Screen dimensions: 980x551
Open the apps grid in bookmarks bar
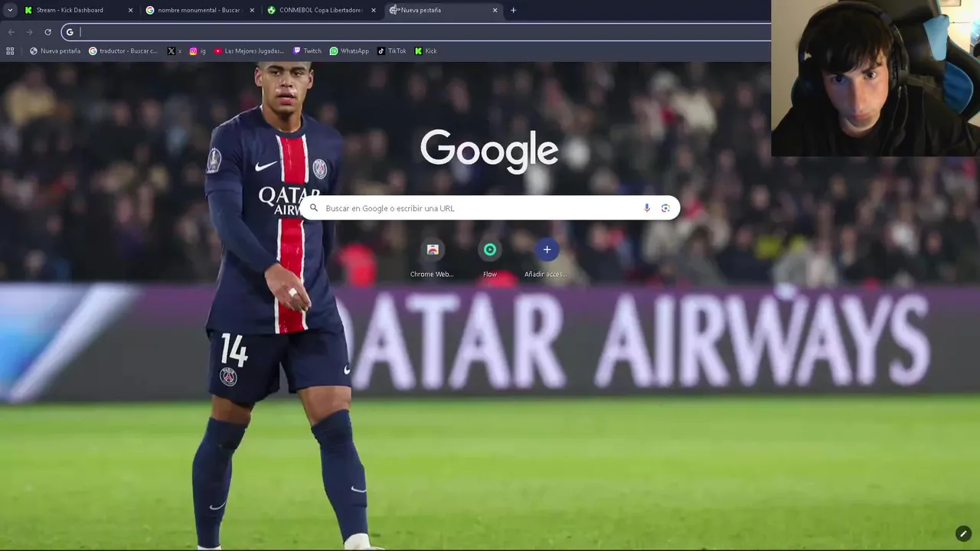(x=10, y=51)
